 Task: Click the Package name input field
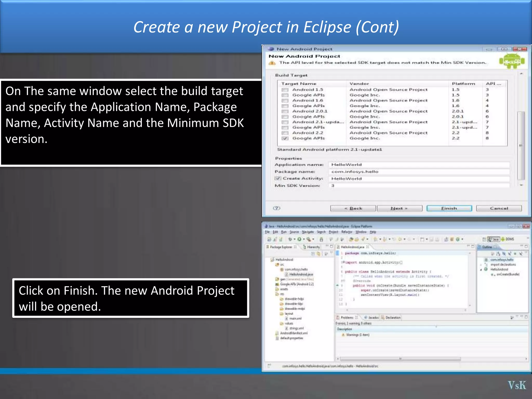[419, 172]
